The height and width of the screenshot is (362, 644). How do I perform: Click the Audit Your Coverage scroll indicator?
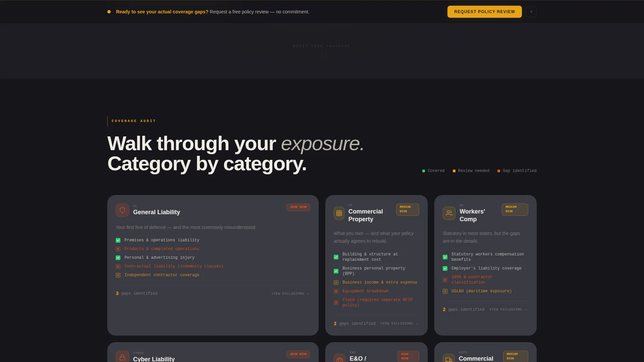pos(322,52)
